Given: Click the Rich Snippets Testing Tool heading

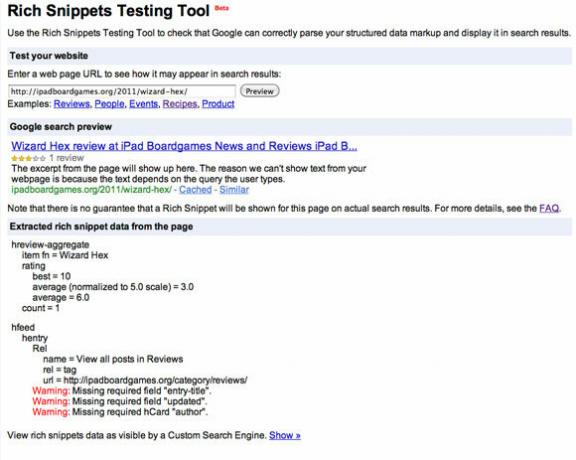Looking at the screenshot, I should click(108, 11).
